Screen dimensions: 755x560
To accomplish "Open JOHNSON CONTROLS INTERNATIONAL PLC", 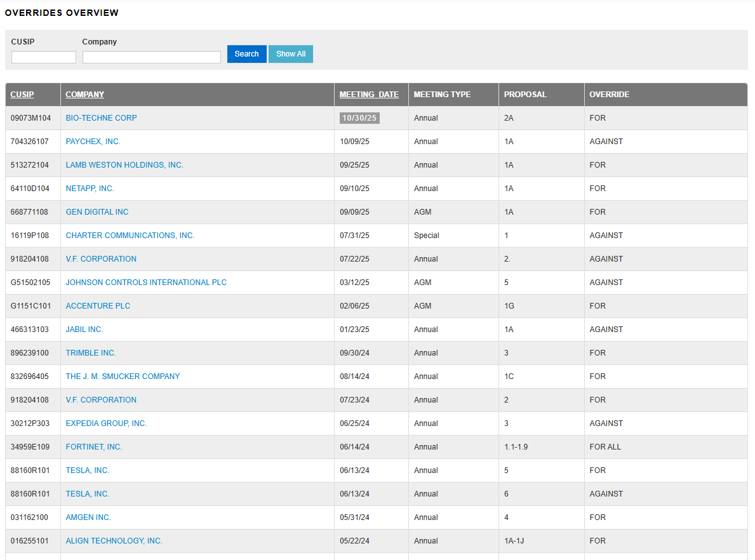I will point(146,282).
